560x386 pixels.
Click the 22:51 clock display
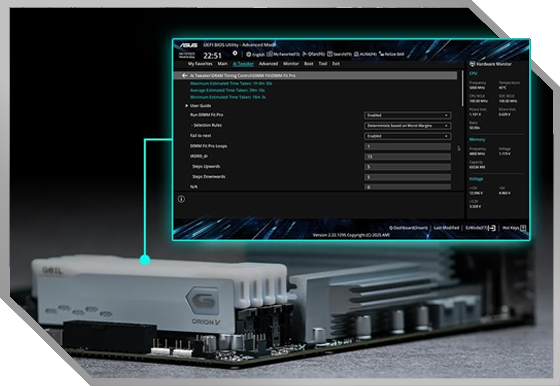coord(212,56)
